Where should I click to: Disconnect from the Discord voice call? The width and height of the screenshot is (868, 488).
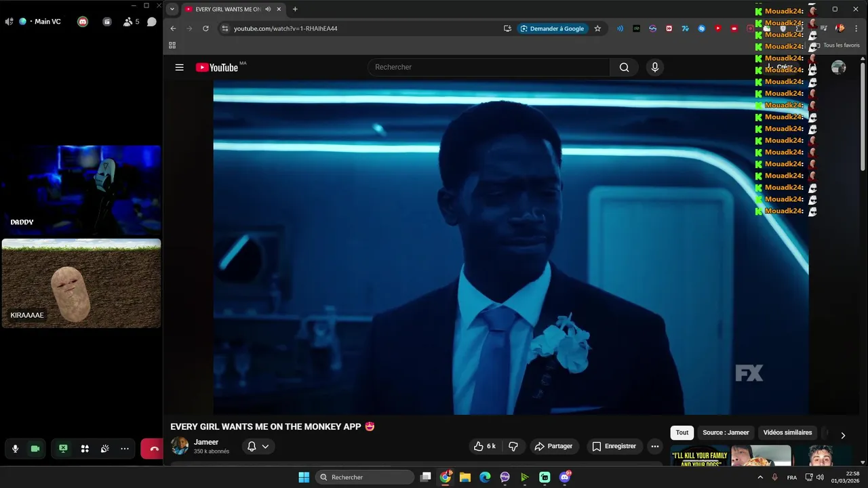tap(153, 449)
